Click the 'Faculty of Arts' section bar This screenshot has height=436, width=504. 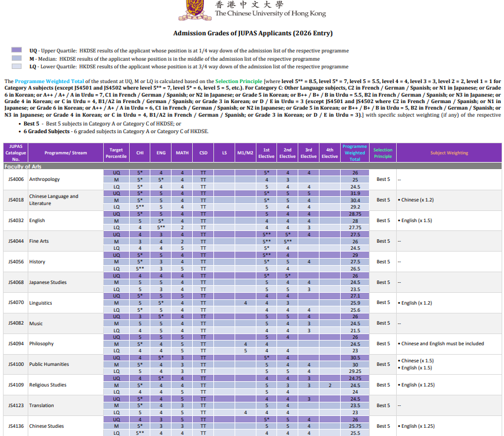pos(252,166)
